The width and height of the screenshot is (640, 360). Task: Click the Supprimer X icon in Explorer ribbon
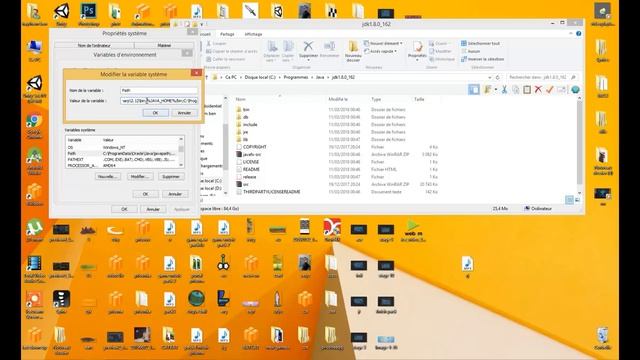point(308,46)
